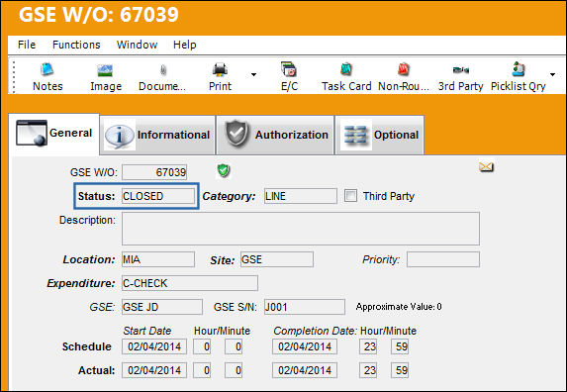Click the Description text area
This screenshot has width=567, height=392.
pos(301,229)
